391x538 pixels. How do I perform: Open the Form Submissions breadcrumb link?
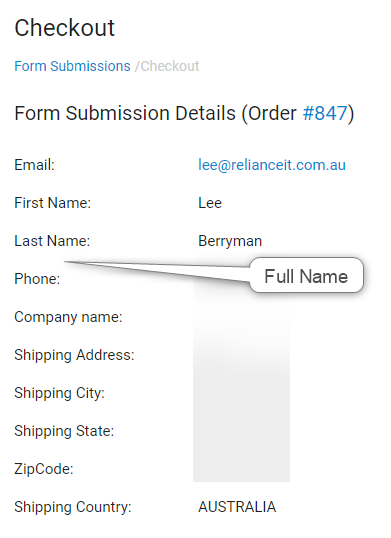[72, 66]
